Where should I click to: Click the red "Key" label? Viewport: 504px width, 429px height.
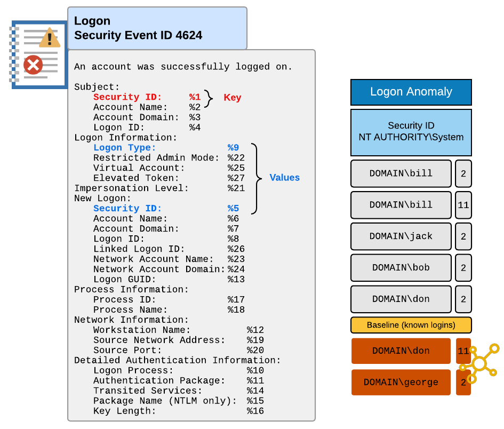click(233, 97)
